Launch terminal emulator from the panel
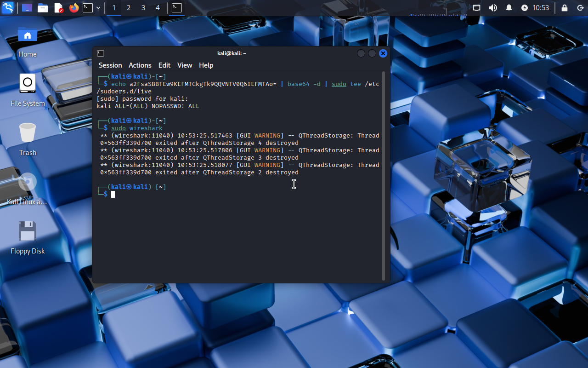 tap(88, 8)
